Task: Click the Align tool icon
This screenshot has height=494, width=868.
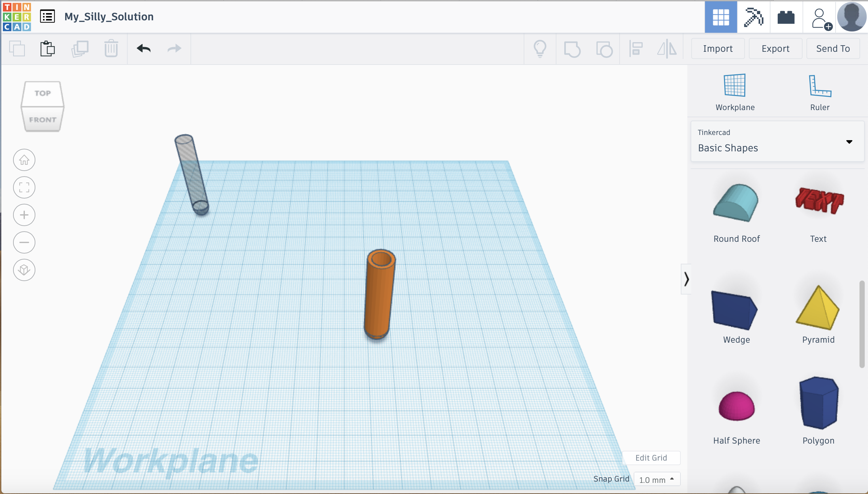Action: pyautogui.click(x=636, y=49)
